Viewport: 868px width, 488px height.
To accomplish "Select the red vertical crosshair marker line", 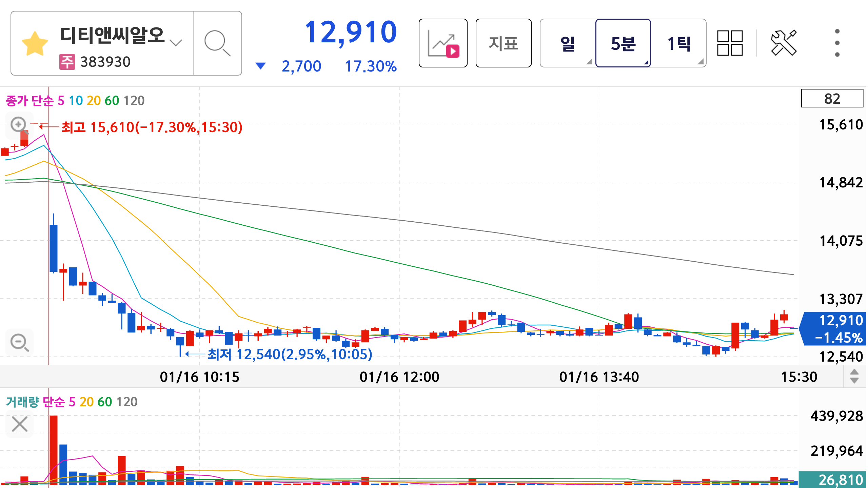I will (x=48, y=225).
